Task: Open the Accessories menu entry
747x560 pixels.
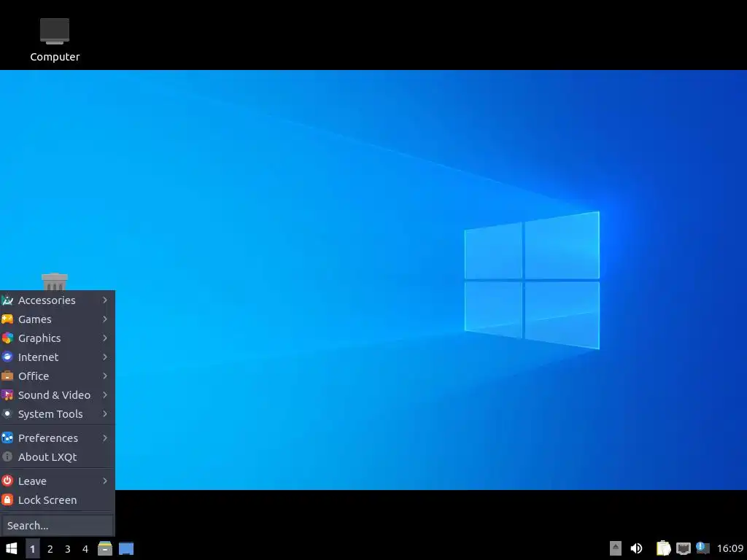Action: coord(57,300)
